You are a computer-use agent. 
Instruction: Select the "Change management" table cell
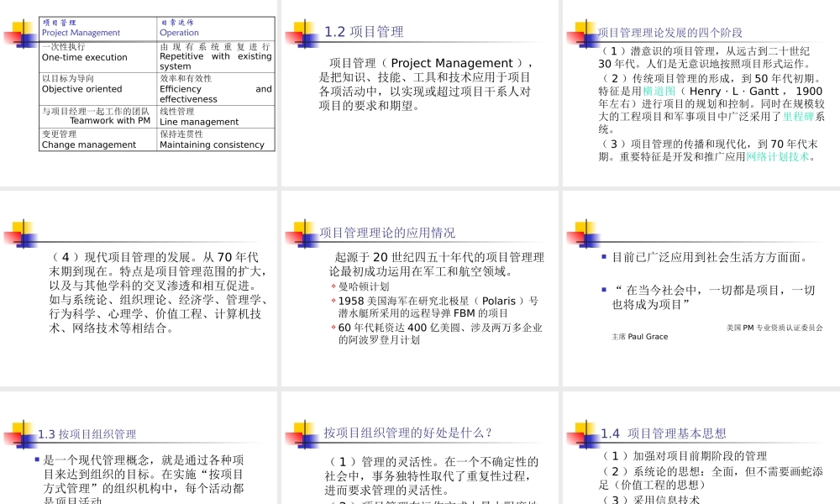click(x=89, y=144)
